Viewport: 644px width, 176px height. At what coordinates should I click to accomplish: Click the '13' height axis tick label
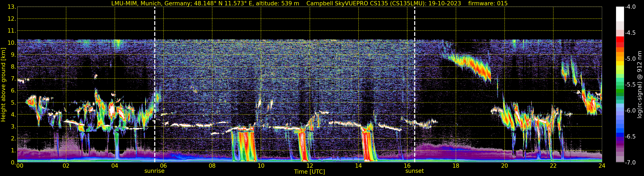[12, 7]
